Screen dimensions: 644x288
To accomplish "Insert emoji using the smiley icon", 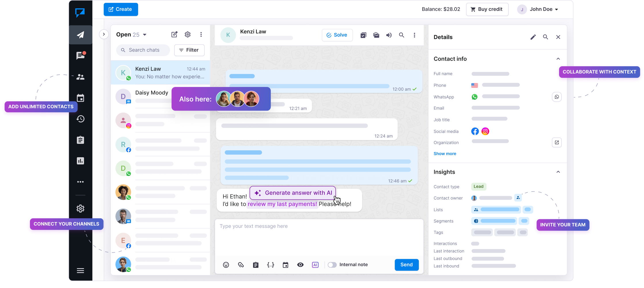I will point(226,265).
